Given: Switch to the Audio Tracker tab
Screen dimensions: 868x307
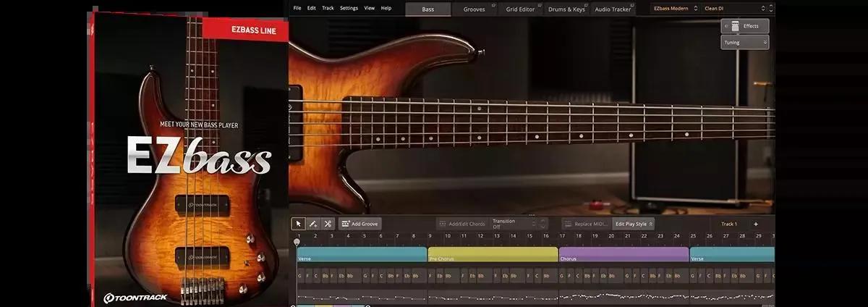Looking at the screenshot, I should [613, 9].
